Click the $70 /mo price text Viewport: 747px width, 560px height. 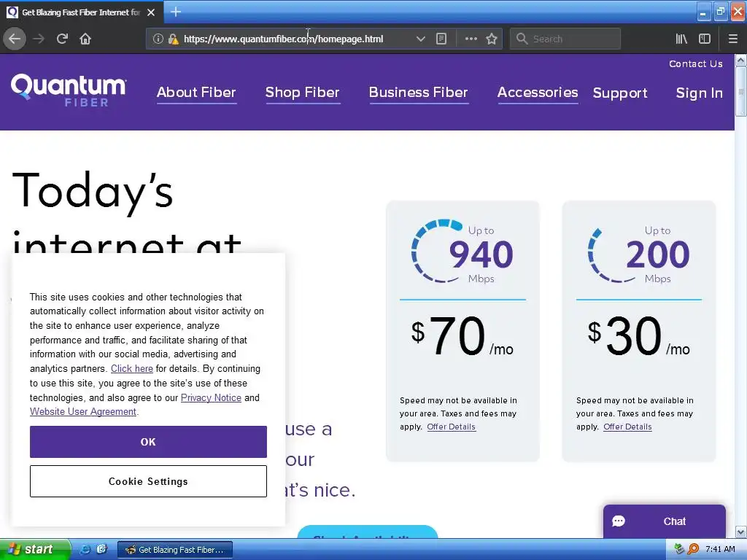(x=462, y=336)
